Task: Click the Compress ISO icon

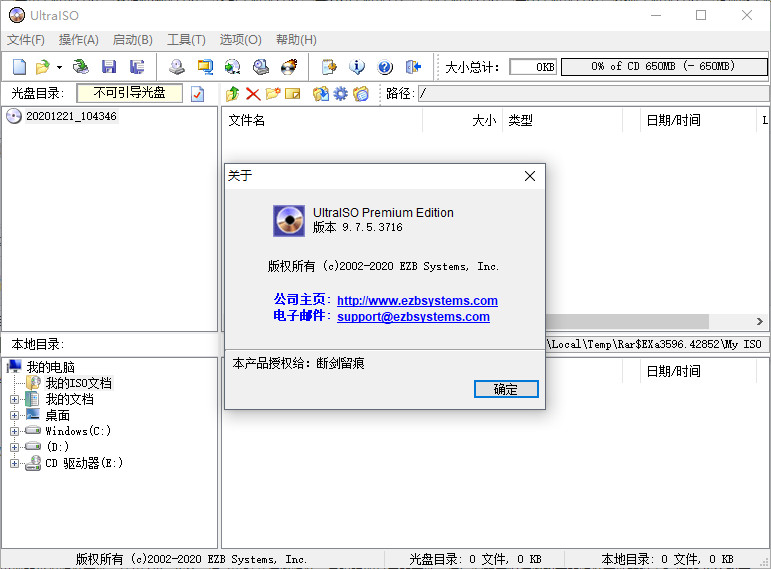Action: click(205, 66)
